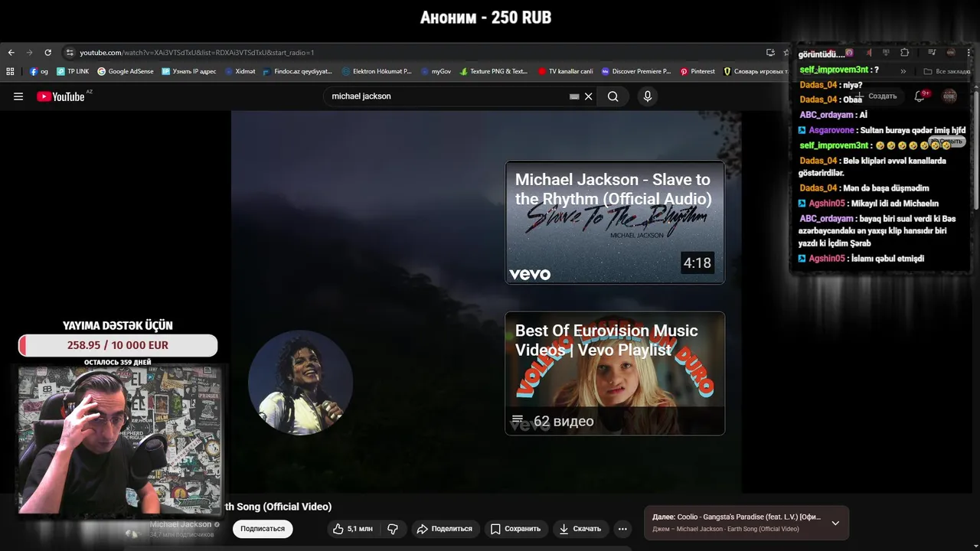The height and width of the screenshot is (551, 980).
Task: Open the Xidmat bookmark
Action: (x=240, y=71)
